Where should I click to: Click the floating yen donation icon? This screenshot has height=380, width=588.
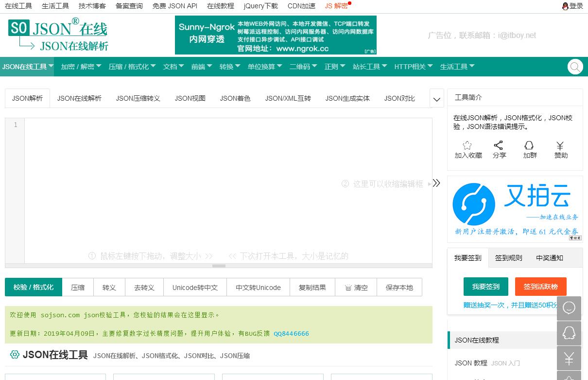[569, 359]
